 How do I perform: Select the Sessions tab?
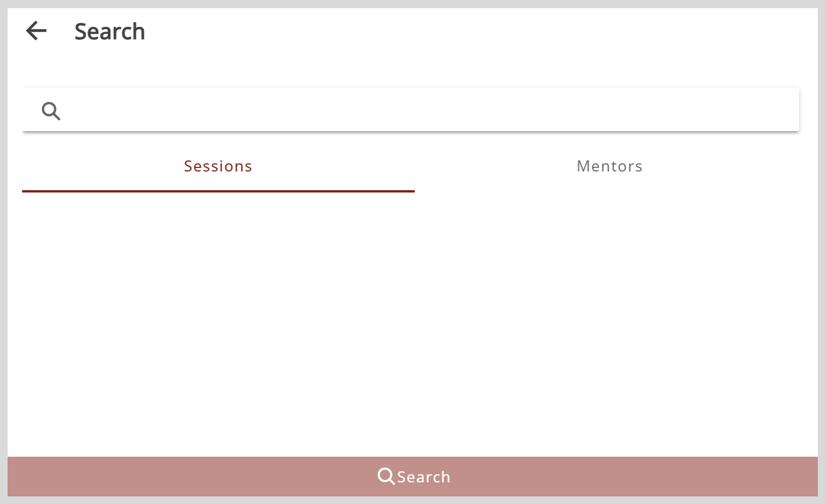[x=218, y=166]
